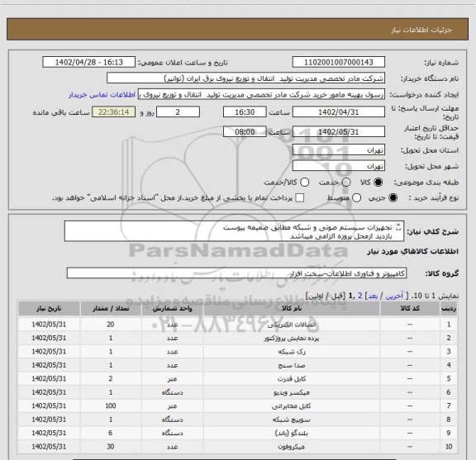Select row کابل مخابراتی
The width and height of the screenshot is (476, 460).
click(237, 405)
